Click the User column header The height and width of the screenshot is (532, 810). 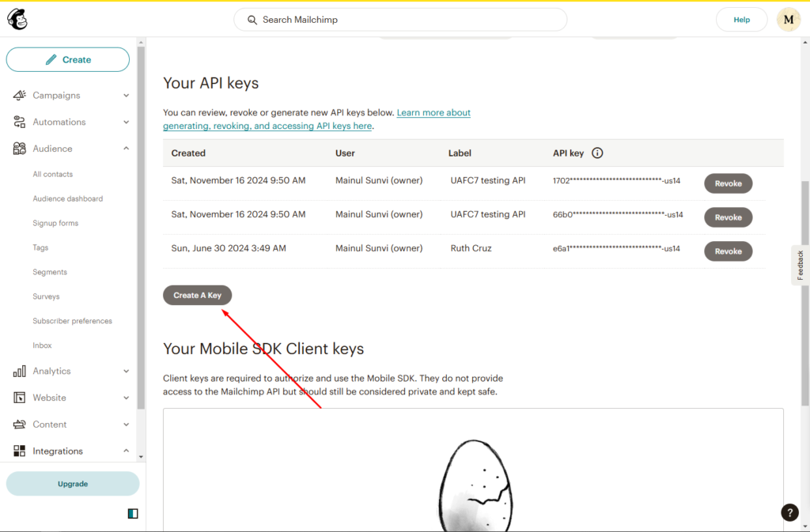click(345, 153)
